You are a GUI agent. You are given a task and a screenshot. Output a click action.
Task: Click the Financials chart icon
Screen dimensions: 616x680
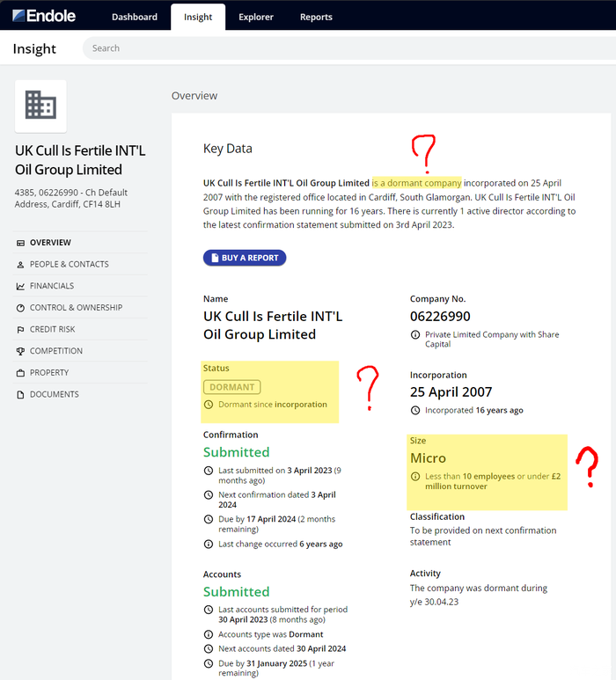(x=20, y=286)
